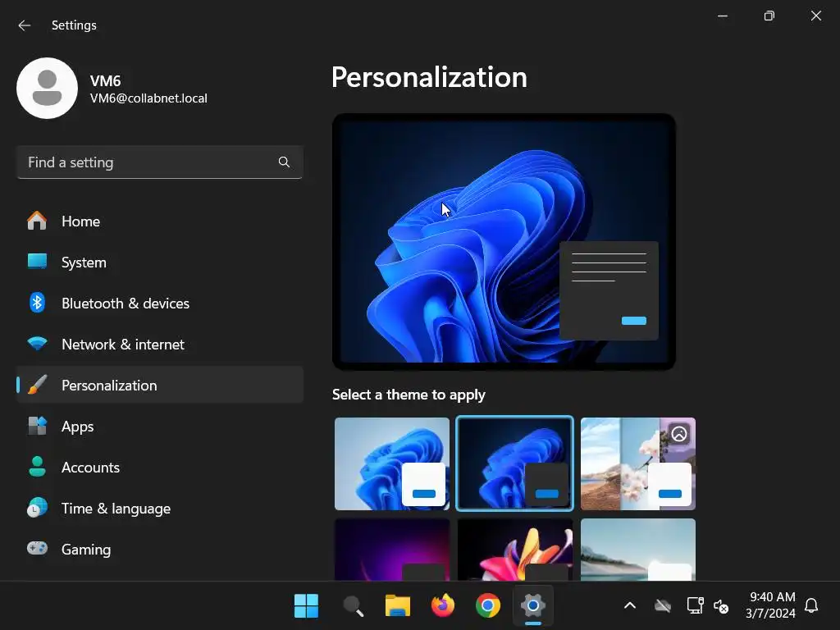Click the VM6@collabnet.local account text
The image size is (840, 630).
(148, 98)
